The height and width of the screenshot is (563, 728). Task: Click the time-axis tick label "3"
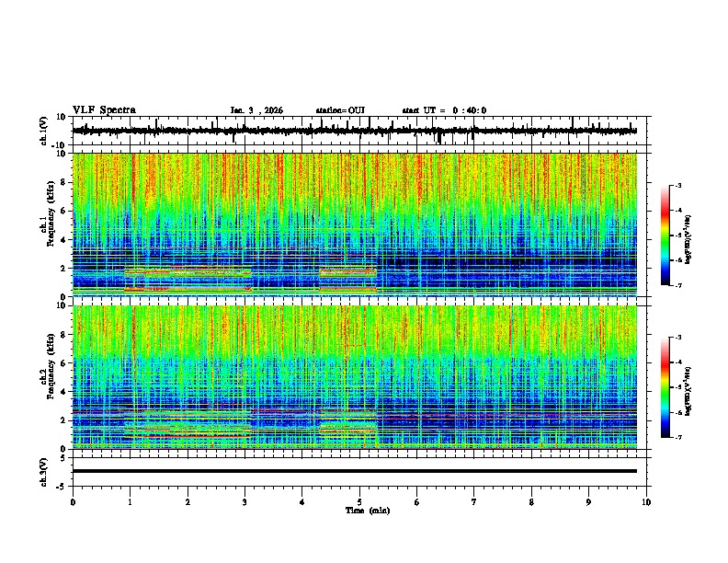click(x=245, y=502)
